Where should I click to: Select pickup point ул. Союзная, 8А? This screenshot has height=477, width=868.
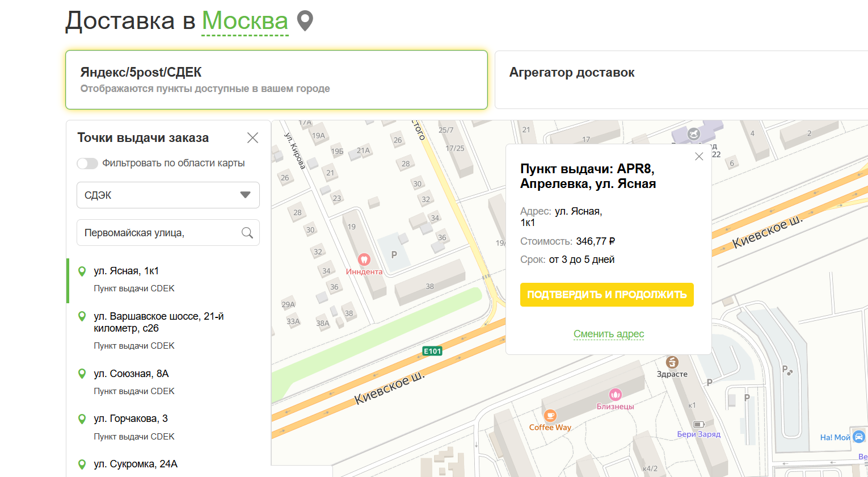[168, 382]
